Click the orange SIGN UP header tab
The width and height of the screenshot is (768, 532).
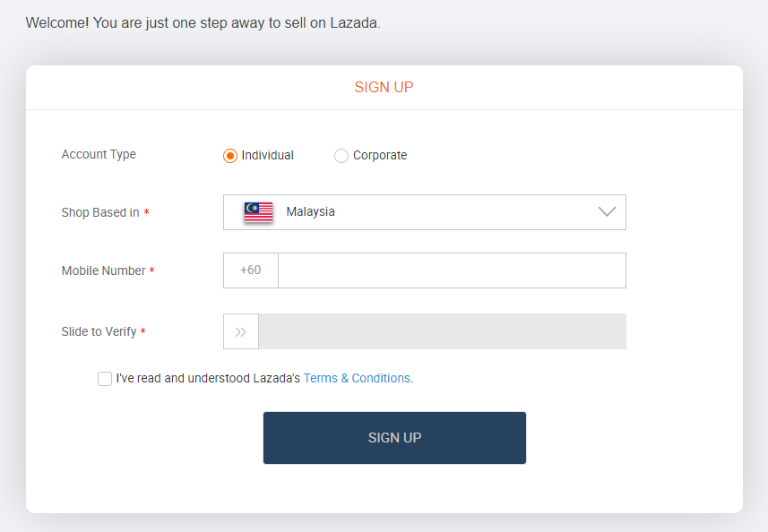point(384,87)
